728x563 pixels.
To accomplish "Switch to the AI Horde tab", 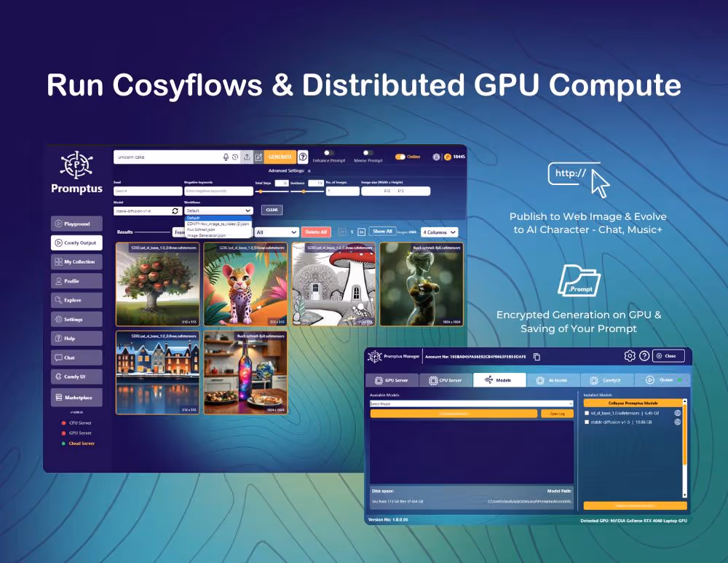I will (x=553, y=380).
